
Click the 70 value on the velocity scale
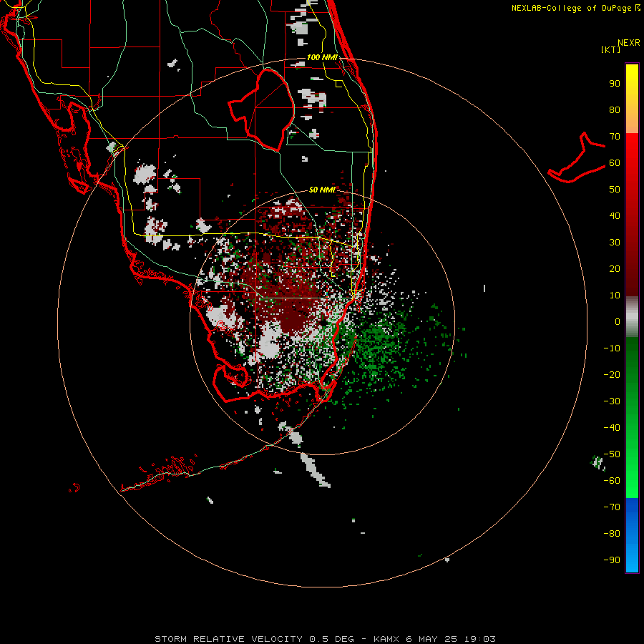[x=615, y=137]
